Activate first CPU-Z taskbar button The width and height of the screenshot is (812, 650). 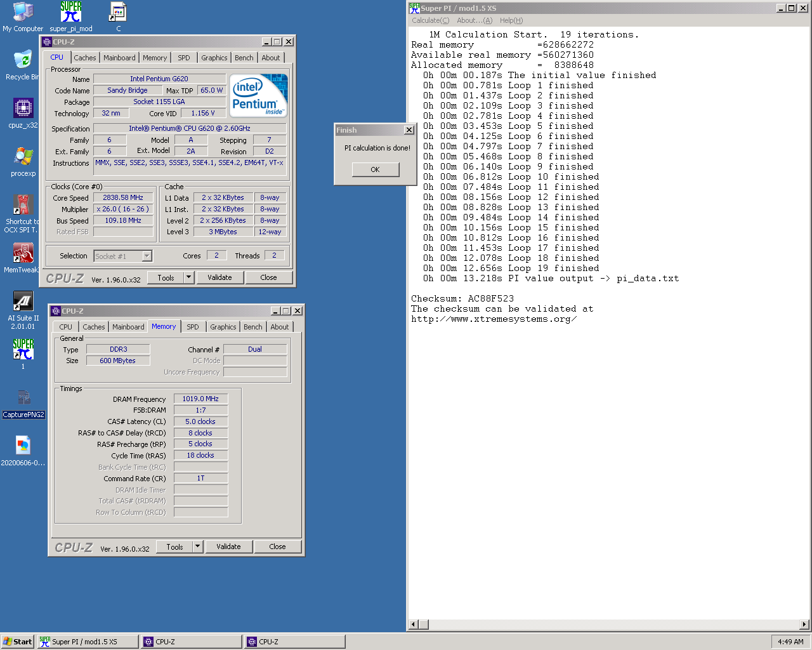pyautogui.click(x=191, y=642)
